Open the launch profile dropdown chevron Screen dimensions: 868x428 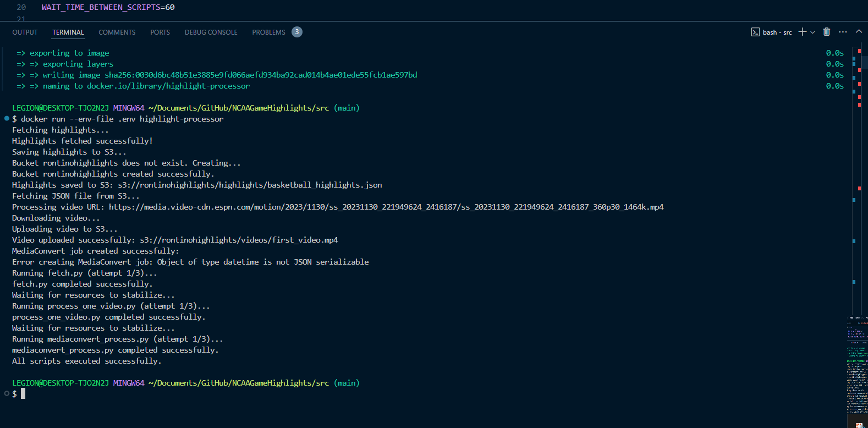click(x=812, y=32)
